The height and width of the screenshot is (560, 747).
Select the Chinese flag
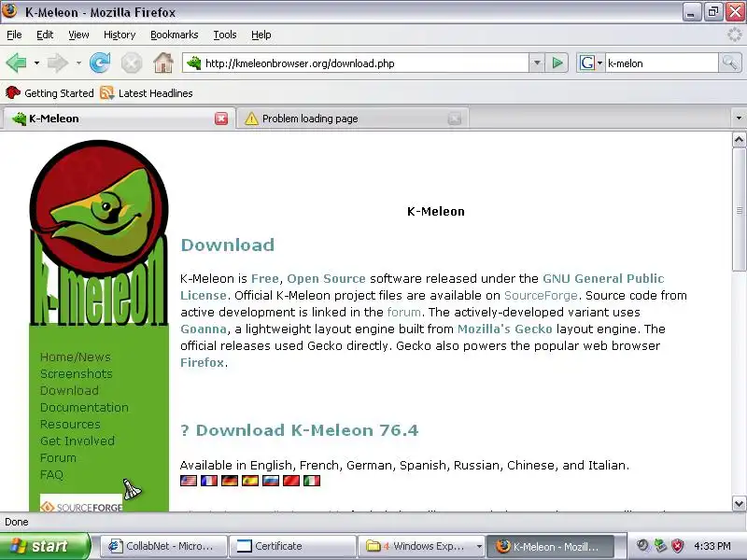pyautogui.click(x=291, y=481)
